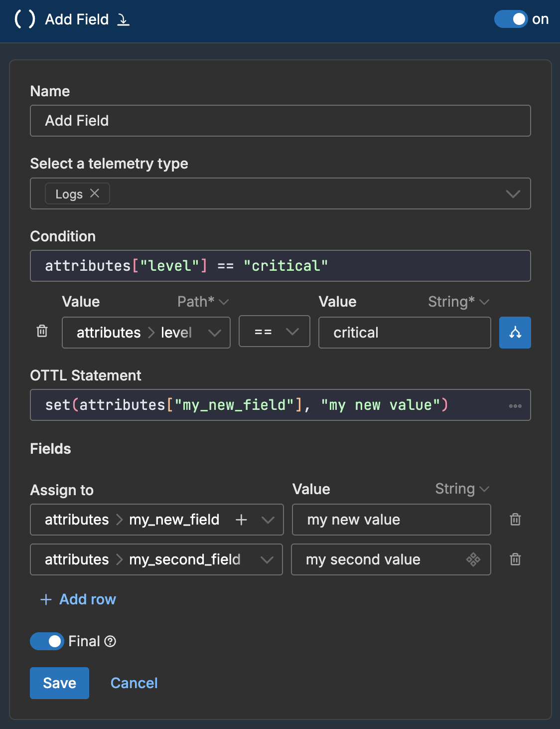Click the Name input field
Image resolution: width=560 pixels, height=729 pixels.
coord(280,121)
